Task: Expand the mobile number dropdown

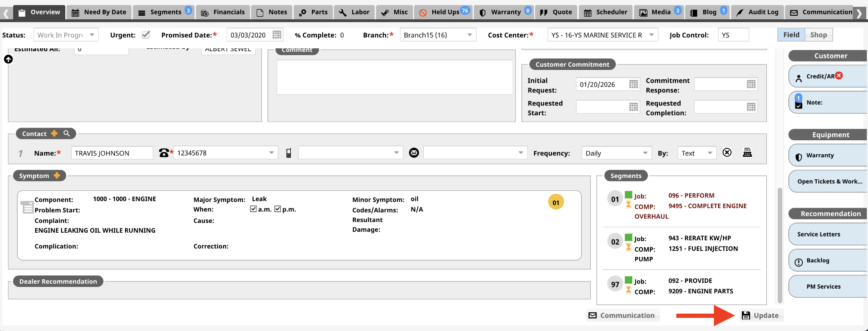Action: (396, 153)
